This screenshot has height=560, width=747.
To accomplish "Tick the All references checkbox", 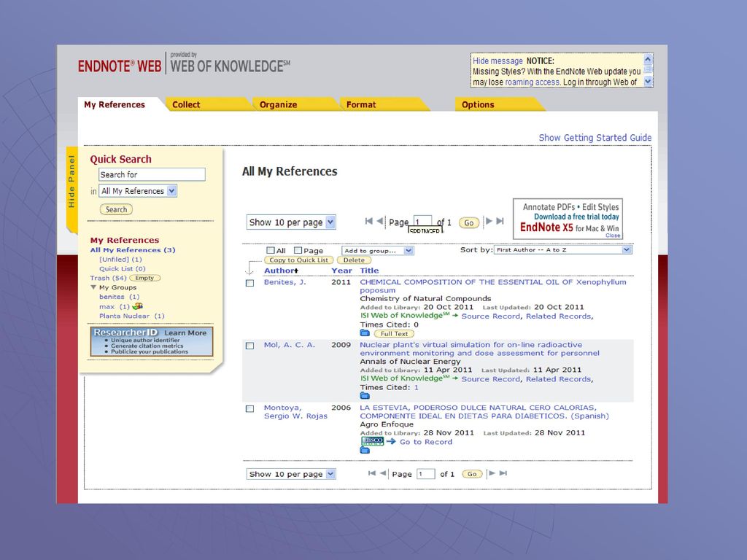I will 270,250.
